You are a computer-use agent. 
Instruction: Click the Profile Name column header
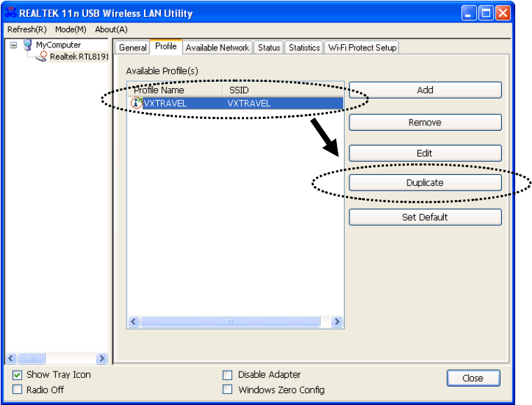(x=175, y=90)
